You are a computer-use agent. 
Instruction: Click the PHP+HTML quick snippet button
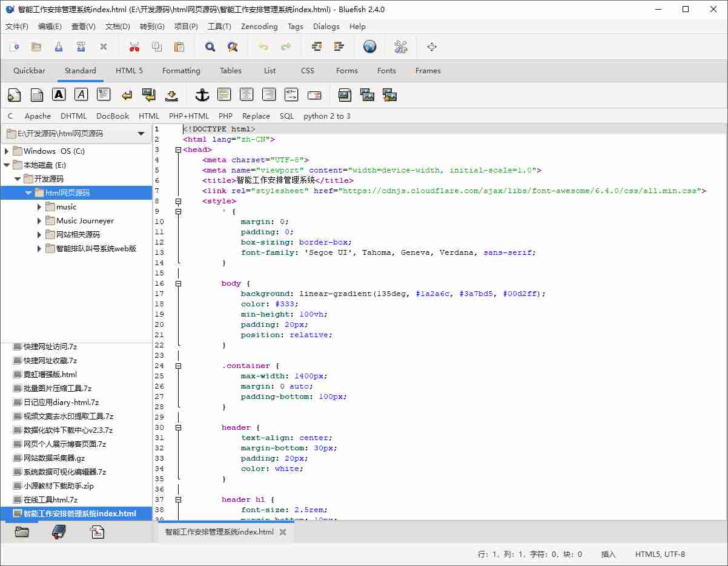pos(189,116)
